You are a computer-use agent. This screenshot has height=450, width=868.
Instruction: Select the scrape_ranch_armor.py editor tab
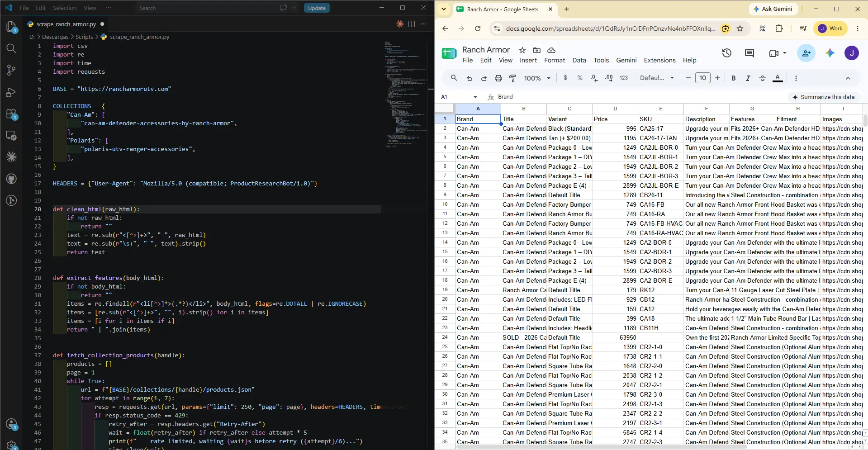tap(66, 24)
